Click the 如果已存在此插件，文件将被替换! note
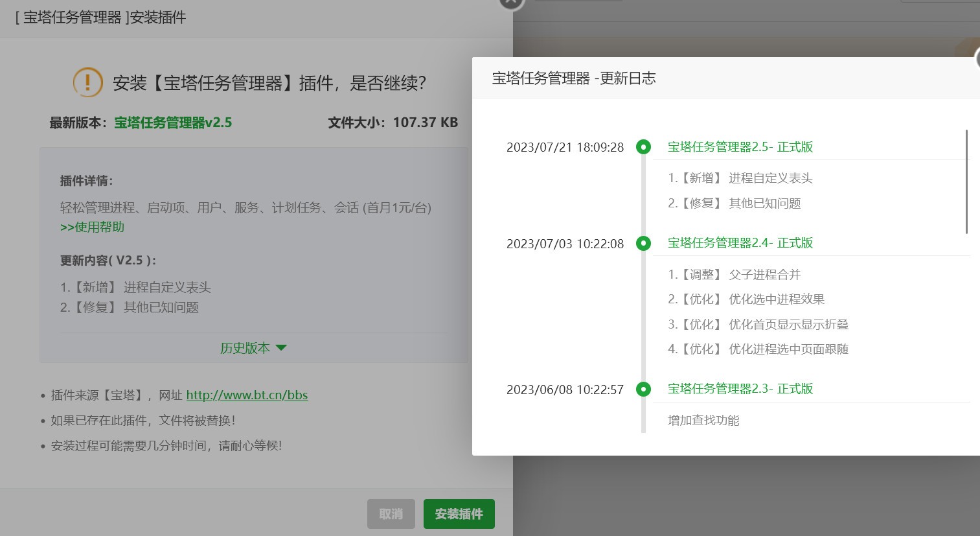This screenshot has width=980, height=536. [x=143, y=421]
